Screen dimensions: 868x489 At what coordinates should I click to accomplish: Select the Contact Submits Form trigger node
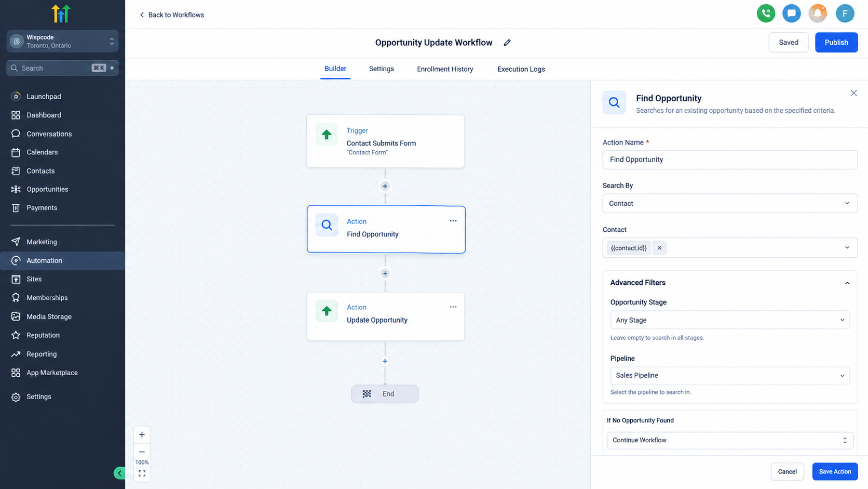[385, 141]
